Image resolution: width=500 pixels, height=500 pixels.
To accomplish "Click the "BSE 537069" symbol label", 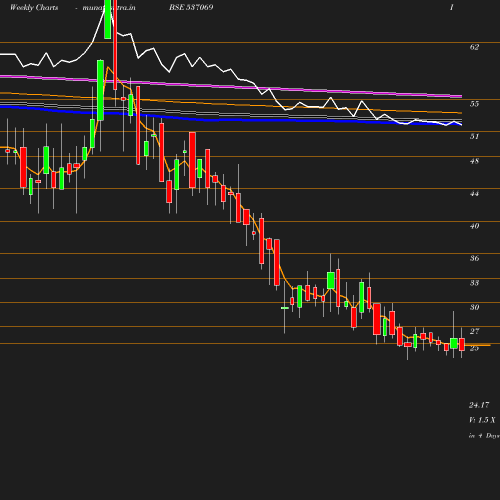I will click(191, 7).
